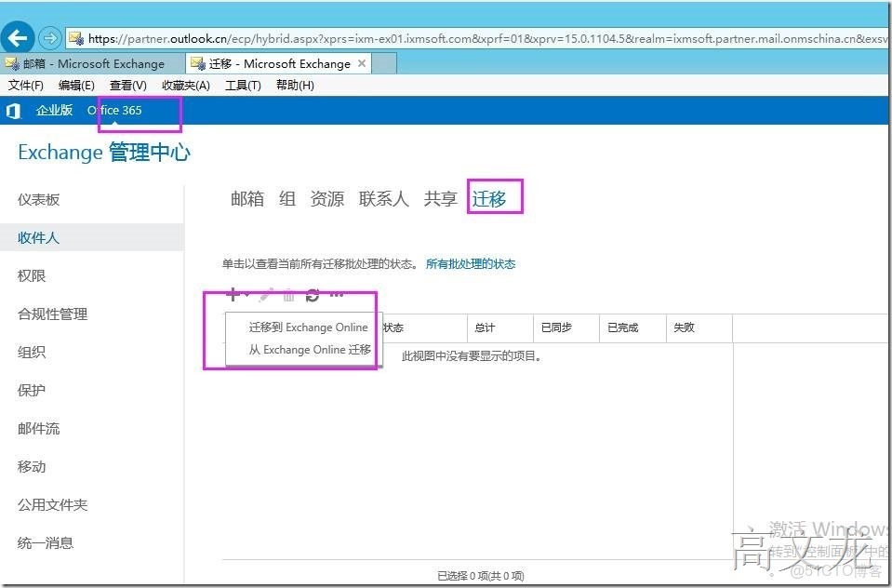This screenshot has height=588, width=892.
Task: Switch to the 联系人 tab
Action: click(x=383, y=197)
